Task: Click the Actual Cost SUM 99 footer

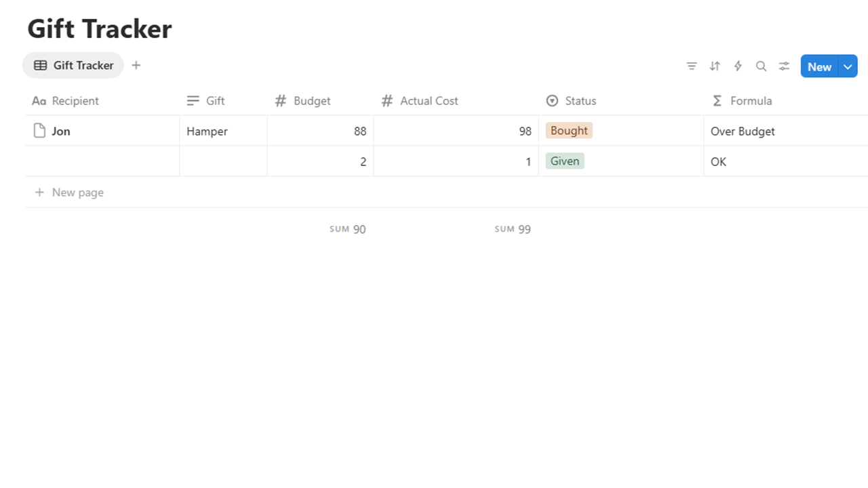Action: (513, 229)
